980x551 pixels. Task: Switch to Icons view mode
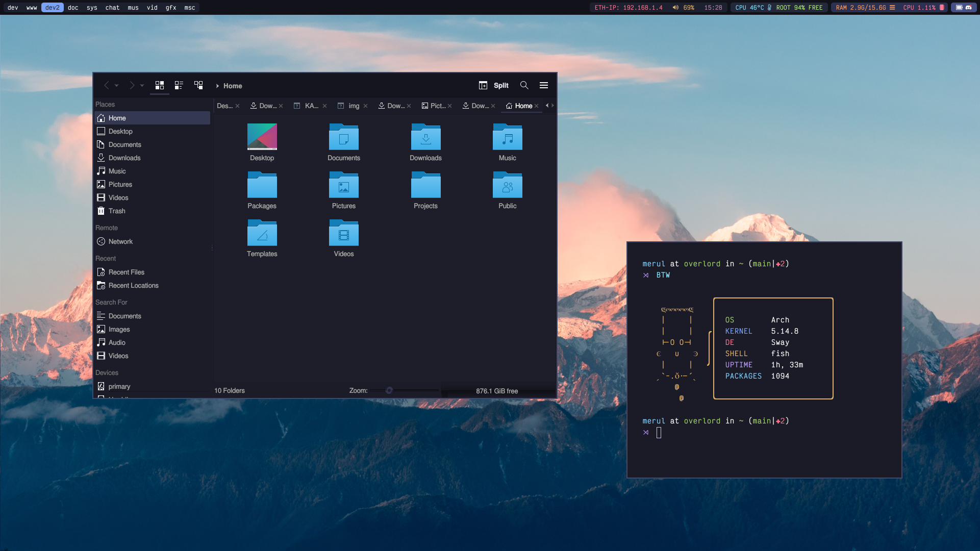[160, 85]
